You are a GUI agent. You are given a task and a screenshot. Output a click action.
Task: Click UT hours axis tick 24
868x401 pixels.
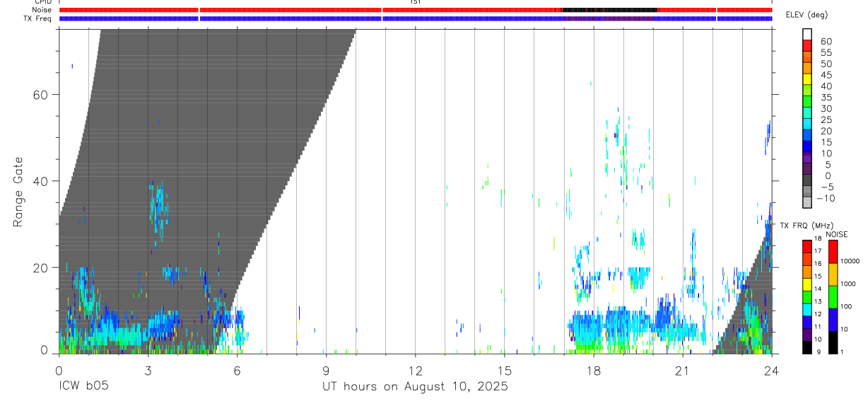(771, 370)
